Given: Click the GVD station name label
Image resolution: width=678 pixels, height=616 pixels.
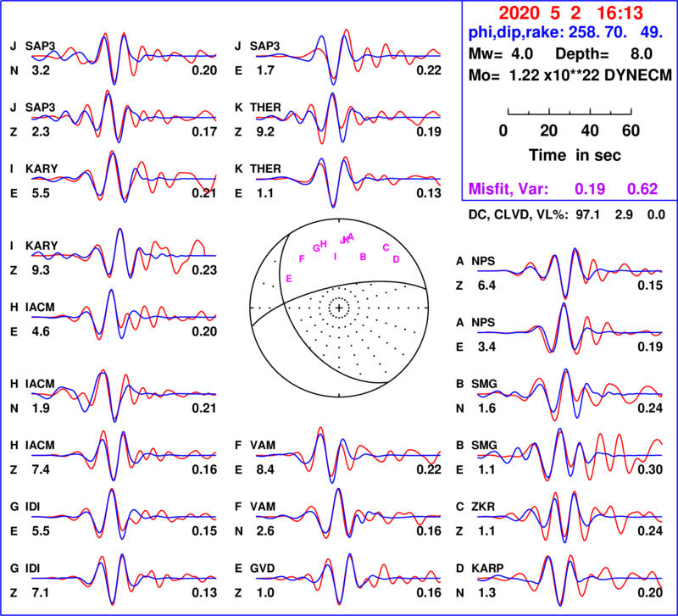Looking at the screenshot, I should click(x=263, y=568).
